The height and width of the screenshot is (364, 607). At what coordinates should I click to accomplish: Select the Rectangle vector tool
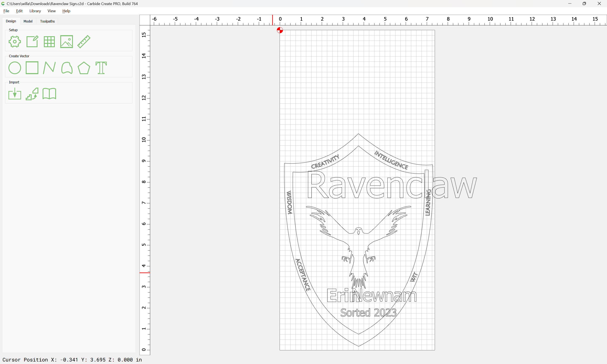pyautogui.click(x=32, y=68)
